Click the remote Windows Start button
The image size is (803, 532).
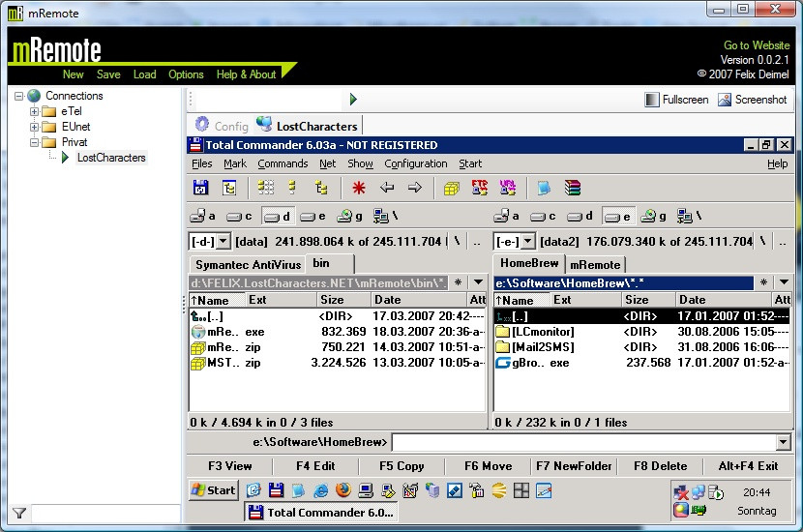tap(213, 490)
